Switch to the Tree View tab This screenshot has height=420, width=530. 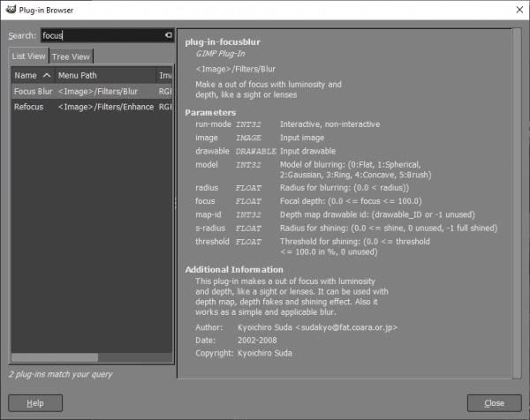pyautogui.click(x=71, y=56)
